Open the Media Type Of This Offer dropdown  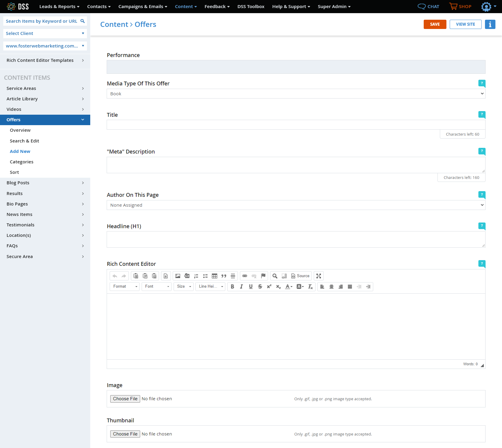click(296, 93)
